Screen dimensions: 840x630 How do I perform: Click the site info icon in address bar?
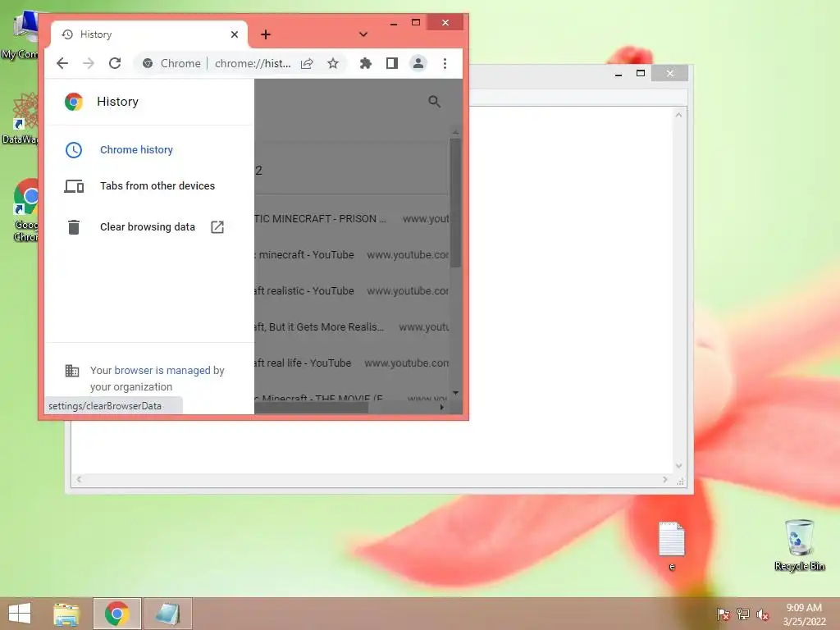148,63
